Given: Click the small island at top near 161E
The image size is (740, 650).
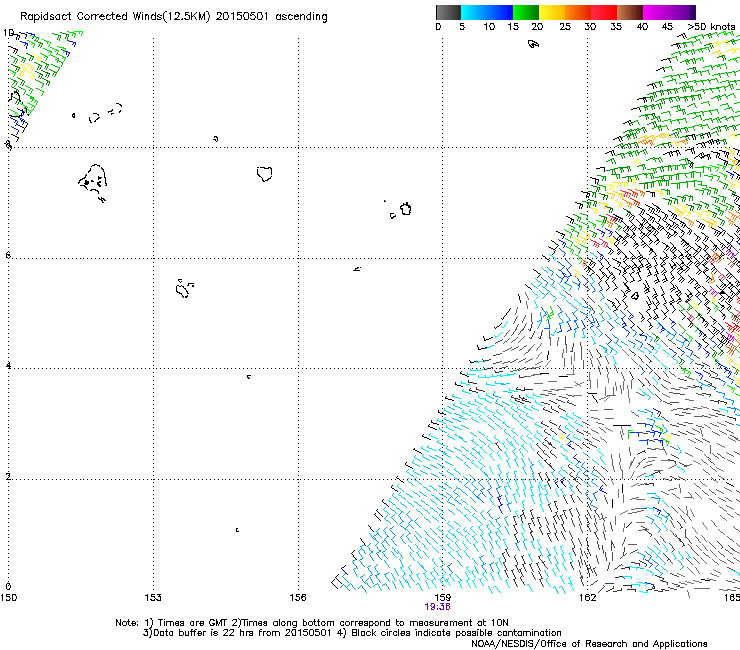Looking at the screenshot, I should (533, 44).
